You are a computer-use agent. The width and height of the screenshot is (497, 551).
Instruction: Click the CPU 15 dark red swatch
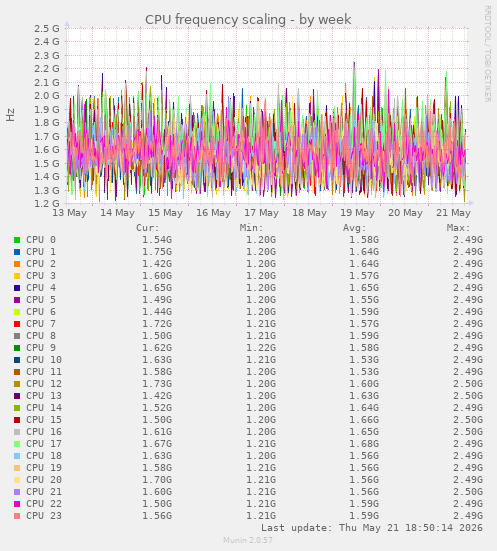(17, 420)
